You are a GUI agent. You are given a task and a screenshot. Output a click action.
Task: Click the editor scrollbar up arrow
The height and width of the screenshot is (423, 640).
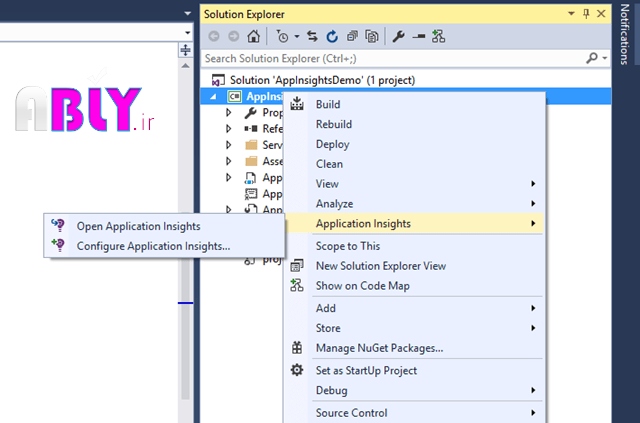coord(185,66)
